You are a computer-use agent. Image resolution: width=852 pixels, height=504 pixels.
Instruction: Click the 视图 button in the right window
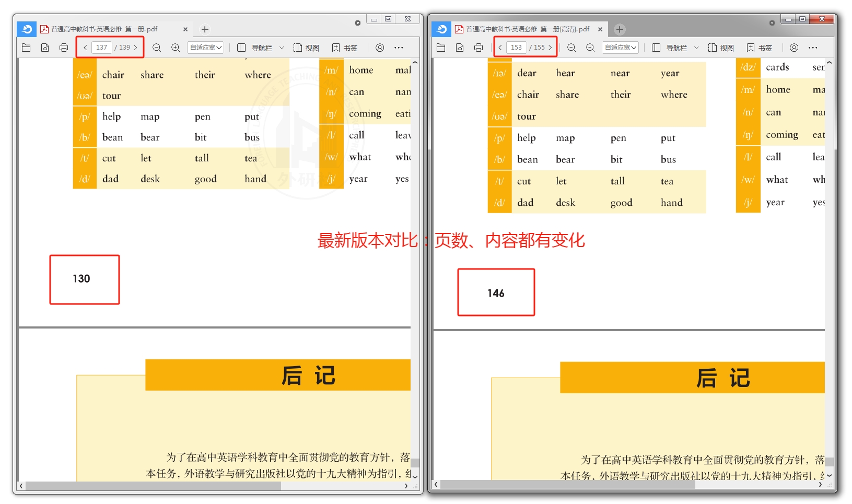[721, 48]
